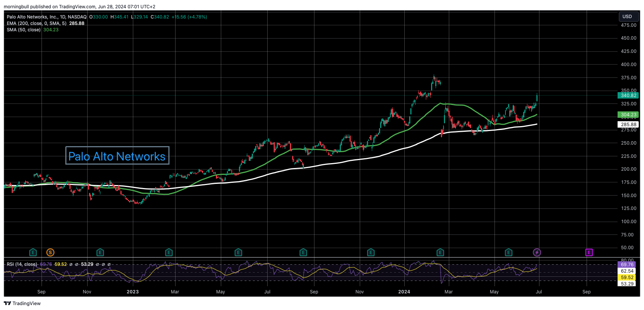Image resolution: width=644 pixels, height=310 pixels.
Task: Open the USD currency selector
Action: [x=627, y=17]
